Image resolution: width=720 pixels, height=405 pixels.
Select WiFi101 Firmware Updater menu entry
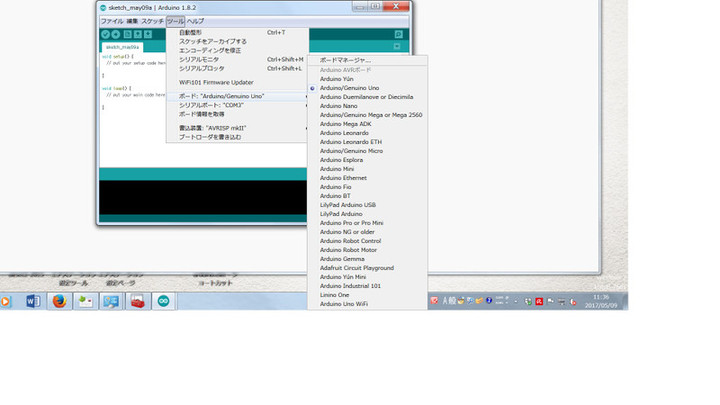coord(216,82)
